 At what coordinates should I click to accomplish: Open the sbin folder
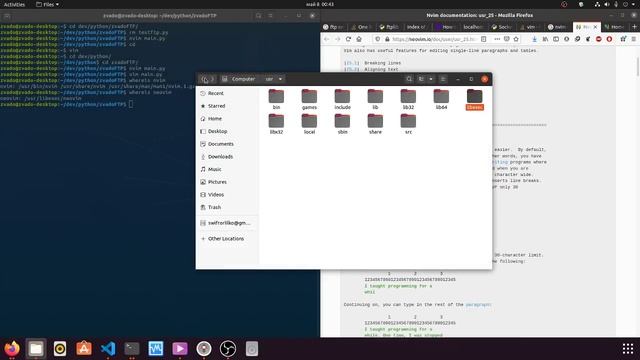pyautogui.click(x=342, y=124)
